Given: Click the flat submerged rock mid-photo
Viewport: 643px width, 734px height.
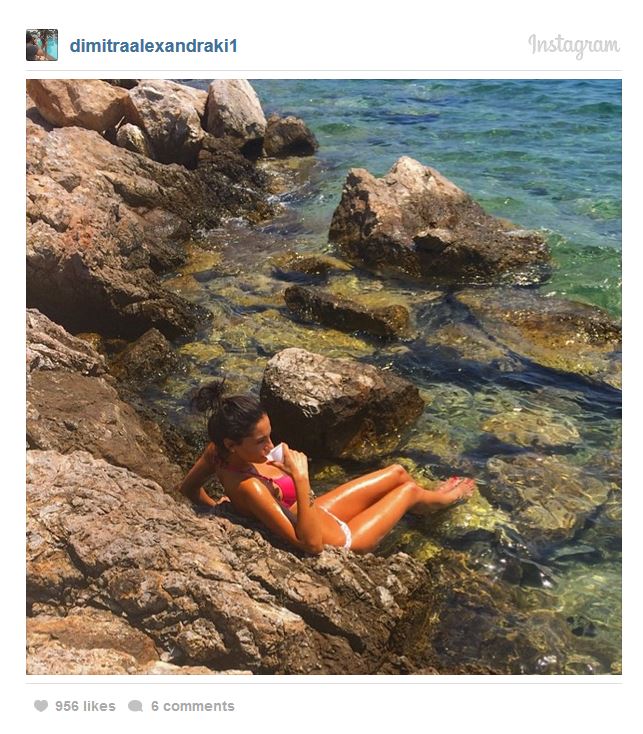Looking at the screenshot, I should click(347, 312).
